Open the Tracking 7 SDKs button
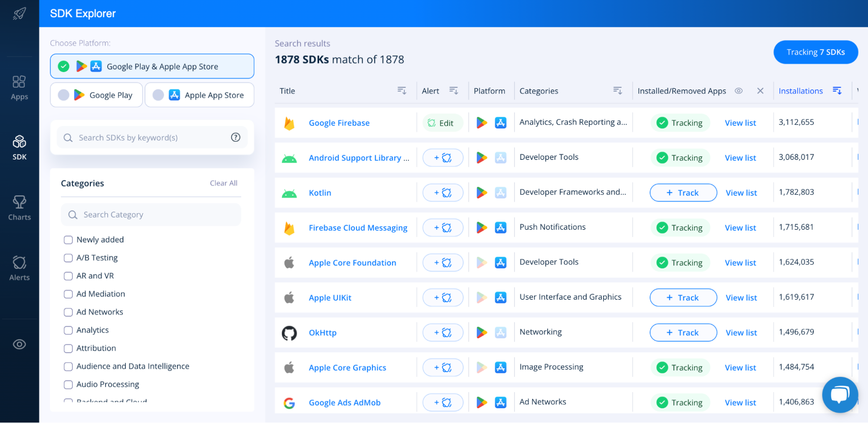868x423 pixels. pos(815,52)
